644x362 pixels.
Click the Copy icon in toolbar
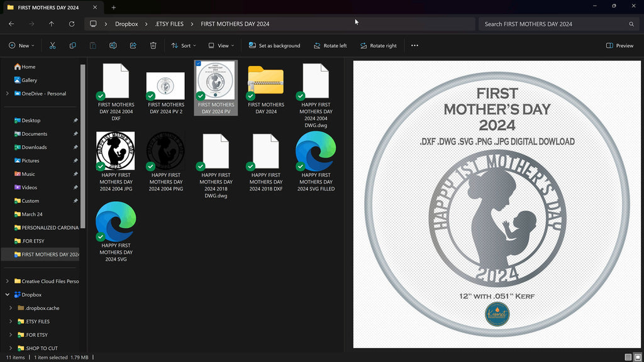(x=73, y=45)
